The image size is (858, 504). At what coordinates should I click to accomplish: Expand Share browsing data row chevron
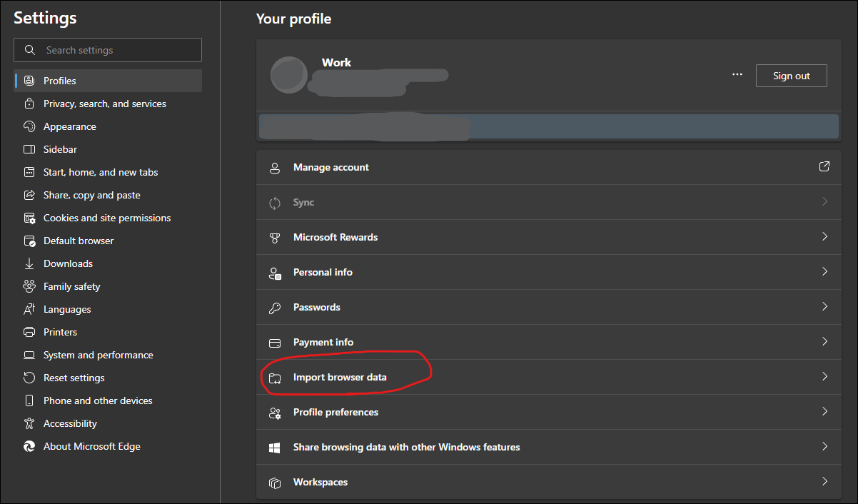click(x=824, y=446)
